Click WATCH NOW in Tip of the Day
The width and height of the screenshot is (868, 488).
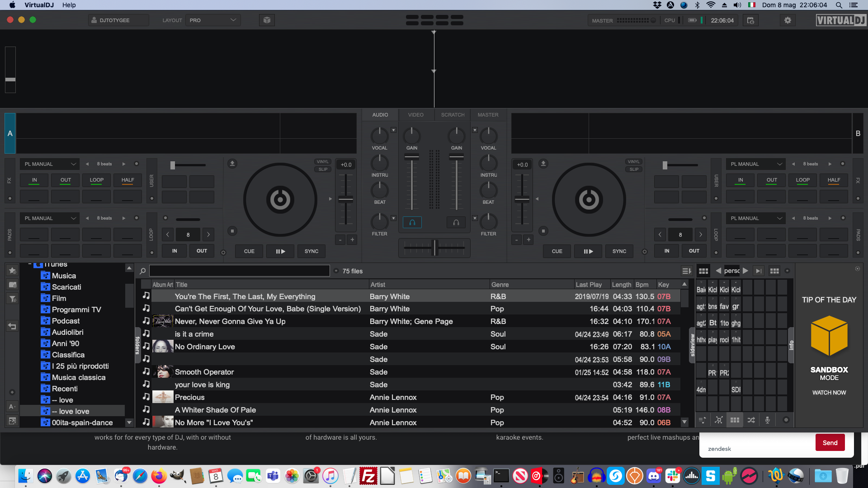pyautogui.click(x=829, y=393)
